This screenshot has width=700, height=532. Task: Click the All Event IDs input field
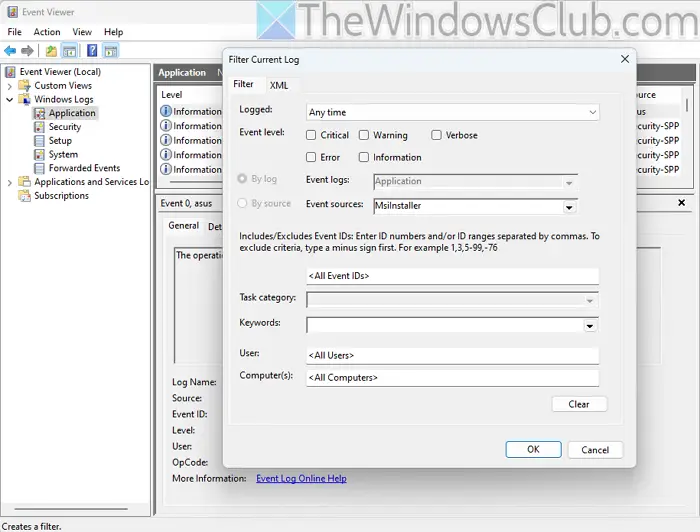click(x=452, y=276)
